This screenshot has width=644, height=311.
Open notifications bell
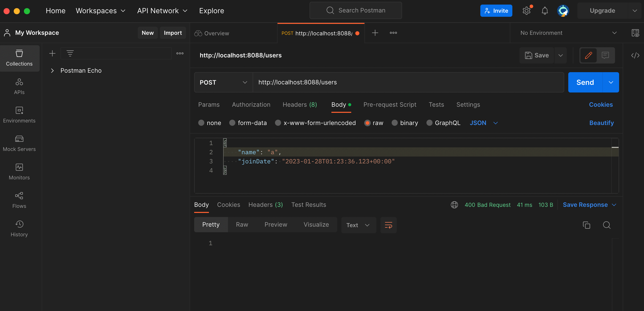click(545, 11)
